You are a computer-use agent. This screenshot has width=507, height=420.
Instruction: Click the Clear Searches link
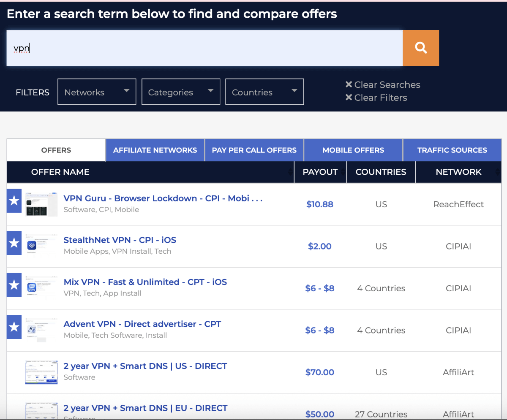383,85
